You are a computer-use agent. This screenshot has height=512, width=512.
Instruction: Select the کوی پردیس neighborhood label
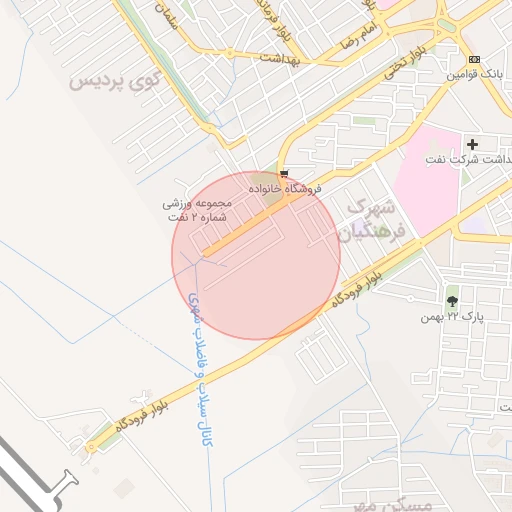(x=115, y=82)
